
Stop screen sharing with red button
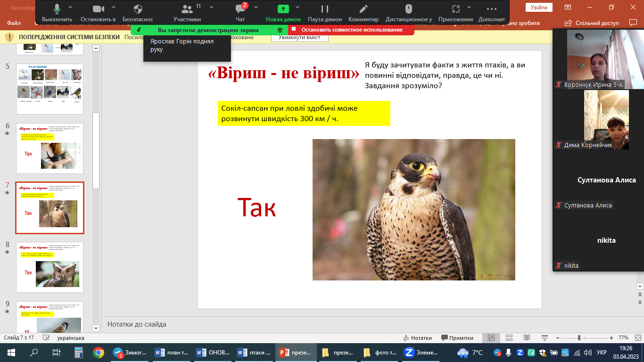[351, 30]
